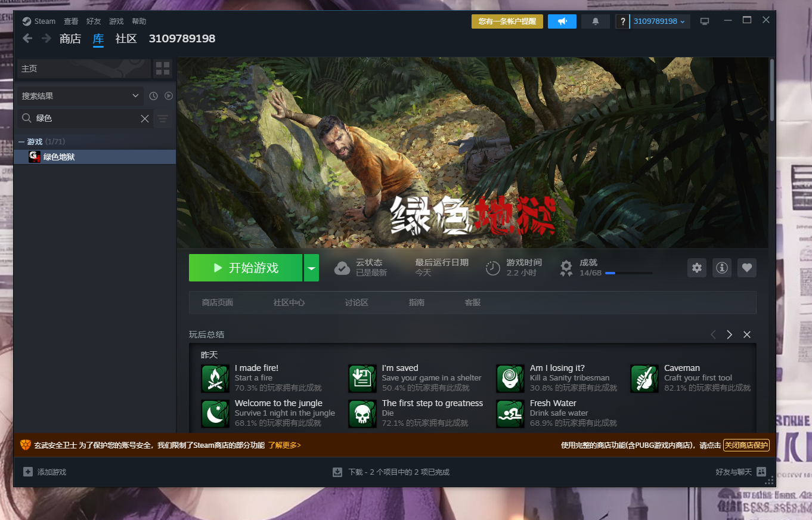Toggle ready-to-play filter icon
This screenshot has height=520, width=812.
169,96
